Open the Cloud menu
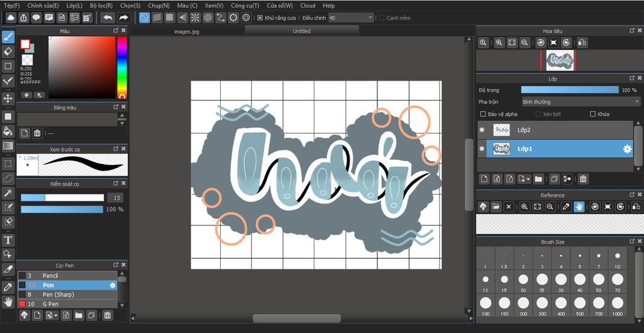 [308, 5]
